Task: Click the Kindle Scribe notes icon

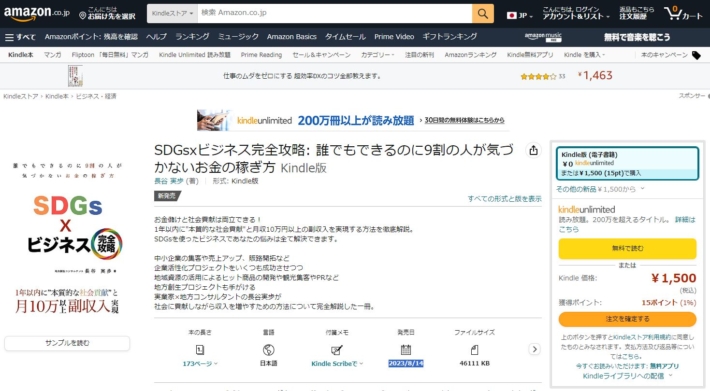Action: coord(337,350)
